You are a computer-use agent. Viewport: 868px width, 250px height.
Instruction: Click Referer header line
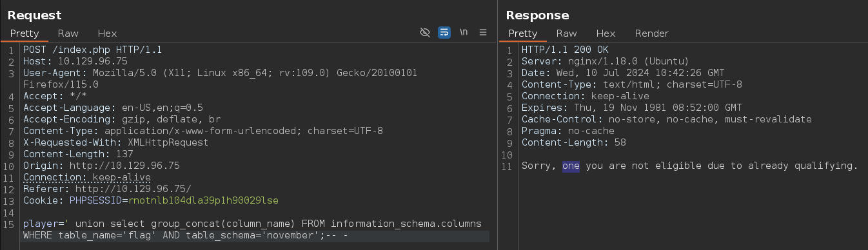click(107, 189)
